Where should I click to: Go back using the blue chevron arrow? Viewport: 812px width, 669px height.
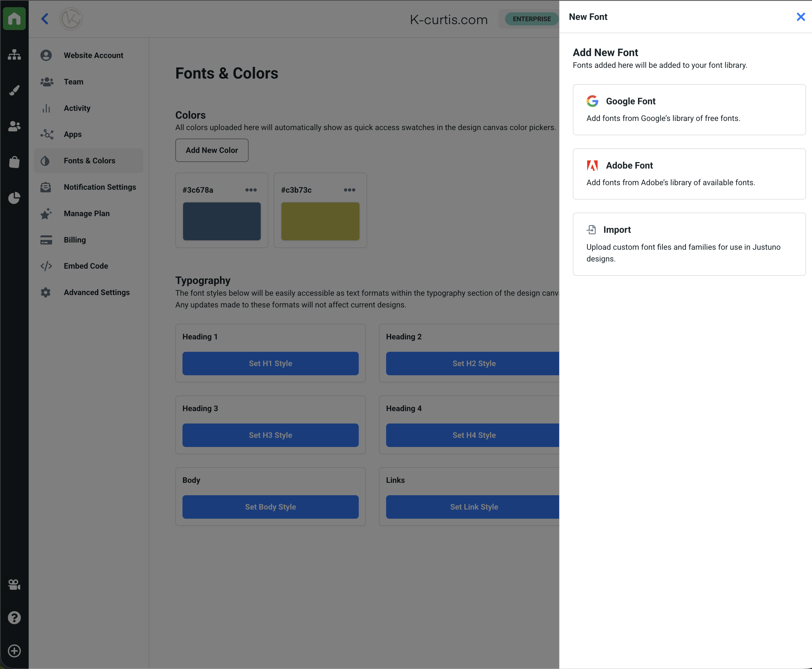click(x=45, y=19)
